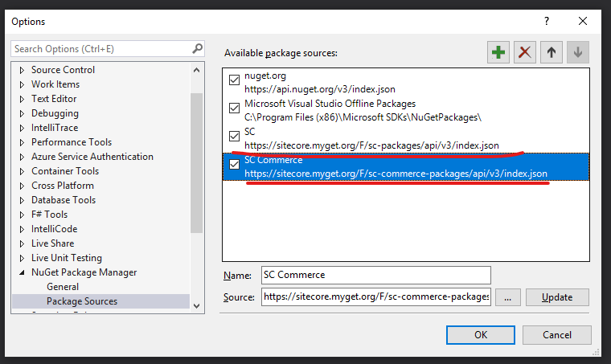The image size is (611, 364).
Task: Click the red X remove source icon
Action: point(525,52)
